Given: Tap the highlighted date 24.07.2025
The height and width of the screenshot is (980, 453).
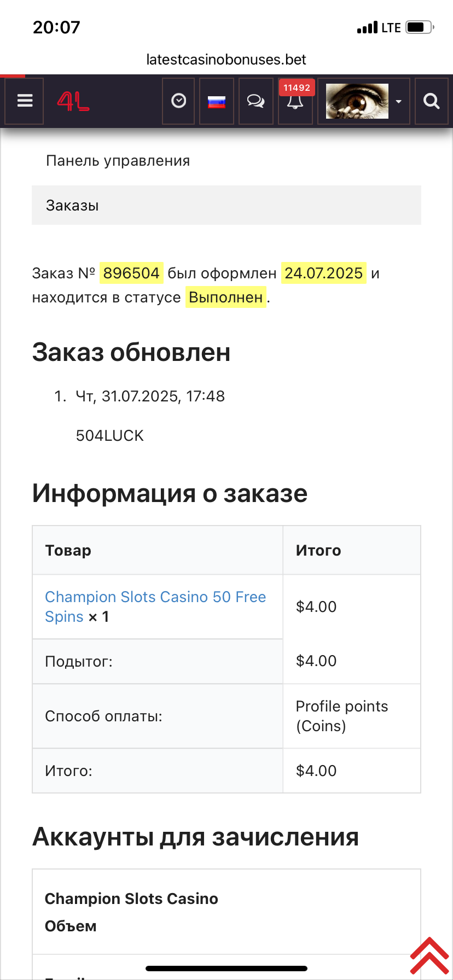Looking at the screenshot, I should [x=323, y=273].
